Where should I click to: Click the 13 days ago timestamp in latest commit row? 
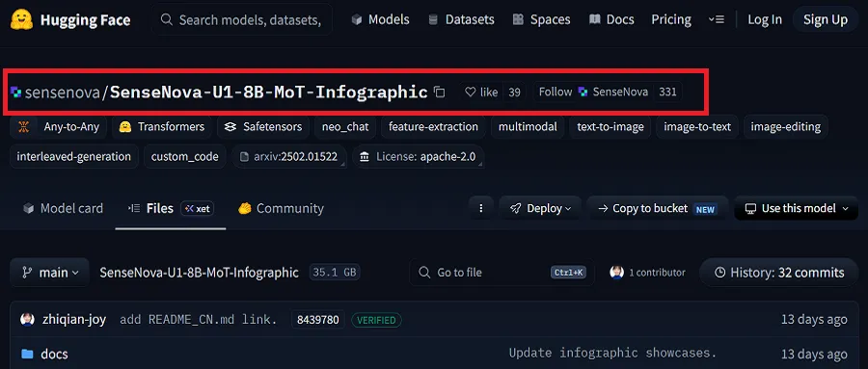click(814, 320)
